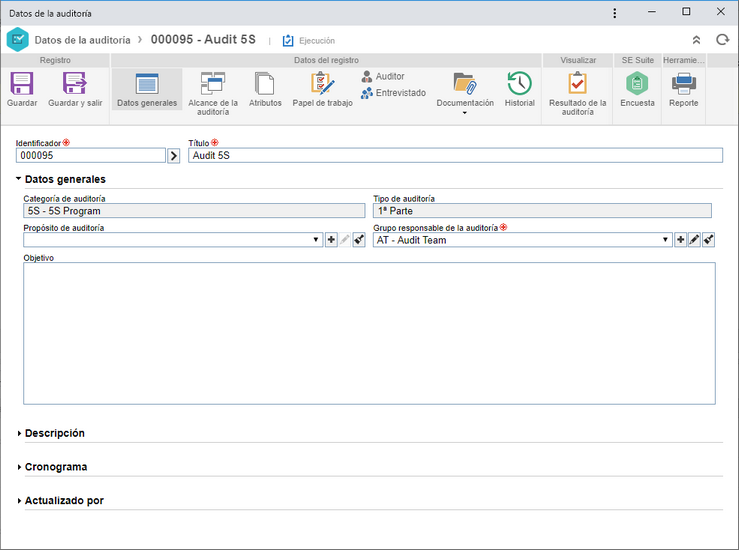Screen dimensions: 739x550
Task: Click the Identificador input field
Action: click(90, 156)
